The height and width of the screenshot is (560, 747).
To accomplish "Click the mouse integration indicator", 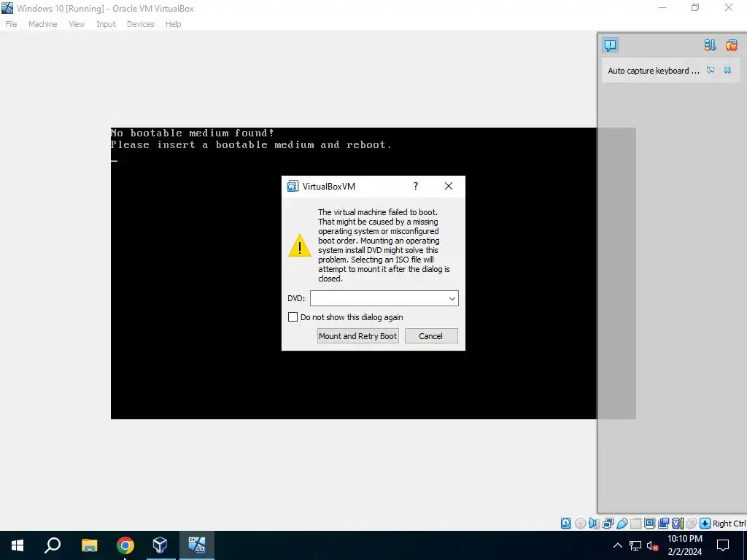I will [x=692, y=524].
